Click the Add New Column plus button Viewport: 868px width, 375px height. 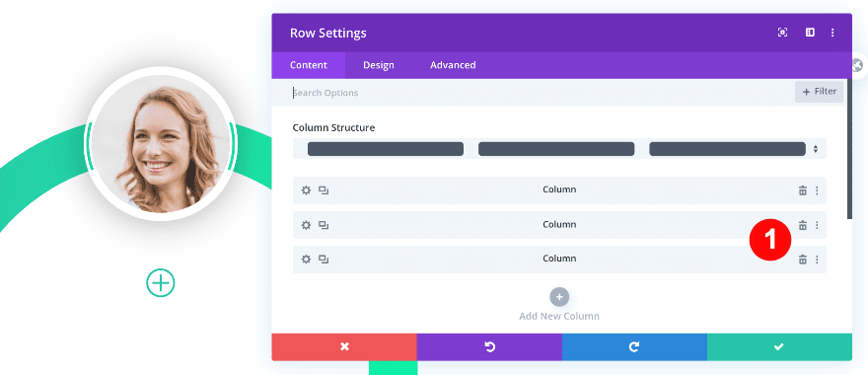point(559,296)
